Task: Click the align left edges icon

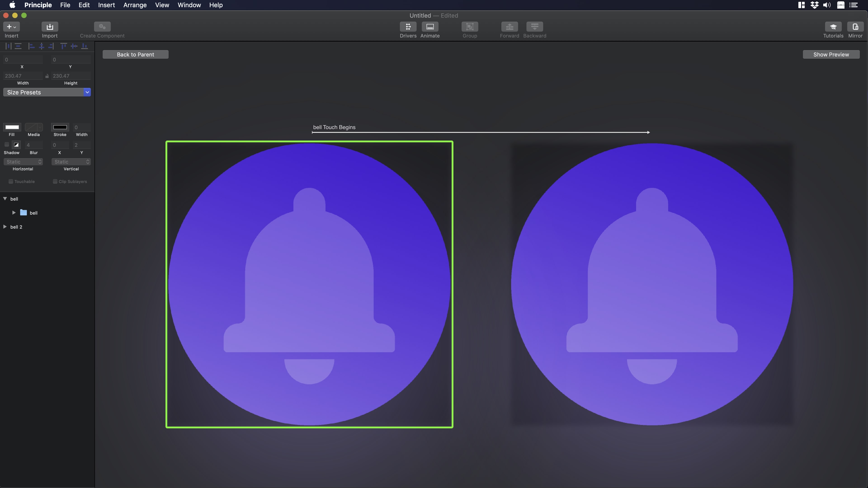Action: click(x=31, y=47)
